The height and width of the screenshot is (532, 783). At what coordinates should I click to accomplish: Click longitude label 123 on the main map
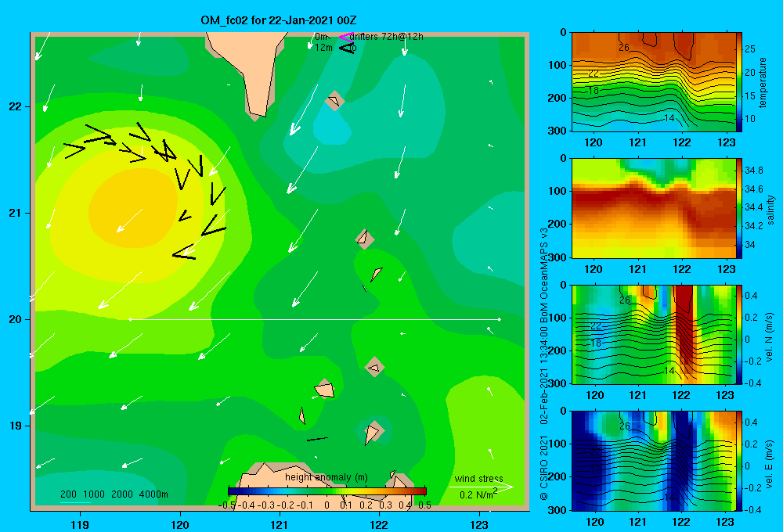click(479, 524)
